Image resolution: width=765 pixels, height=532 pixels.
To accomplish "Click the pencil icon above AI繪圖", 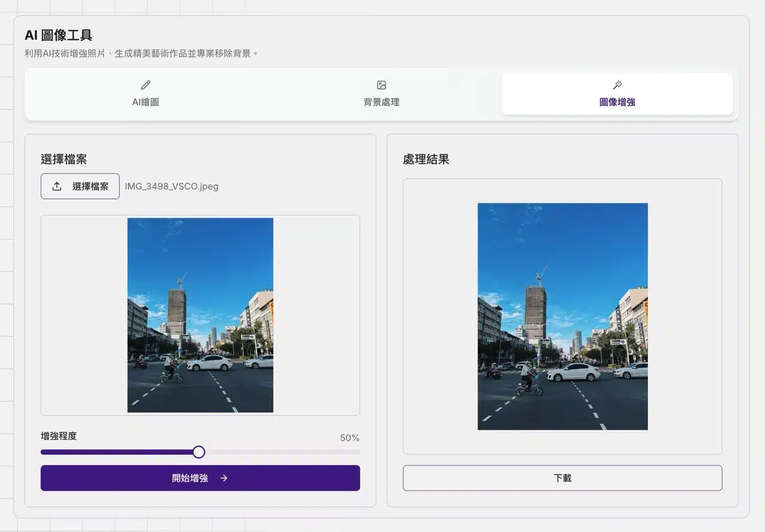I will point(145,85).
